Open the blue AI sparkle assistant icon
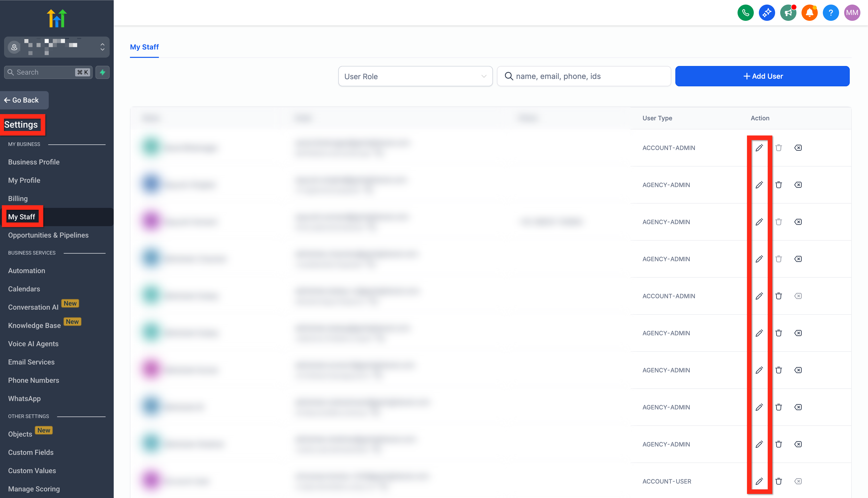This screenshot has height=498, width=868. coord(766,13)
